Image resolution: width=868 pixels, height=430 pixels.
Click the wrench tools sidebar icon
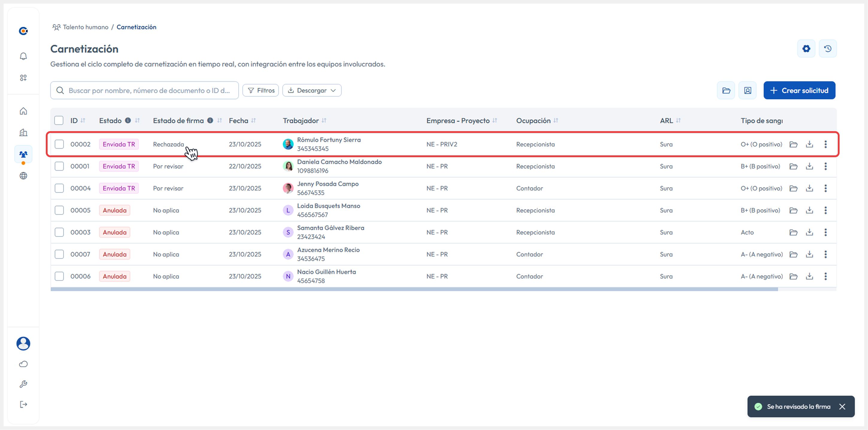[x=23, y=384]
